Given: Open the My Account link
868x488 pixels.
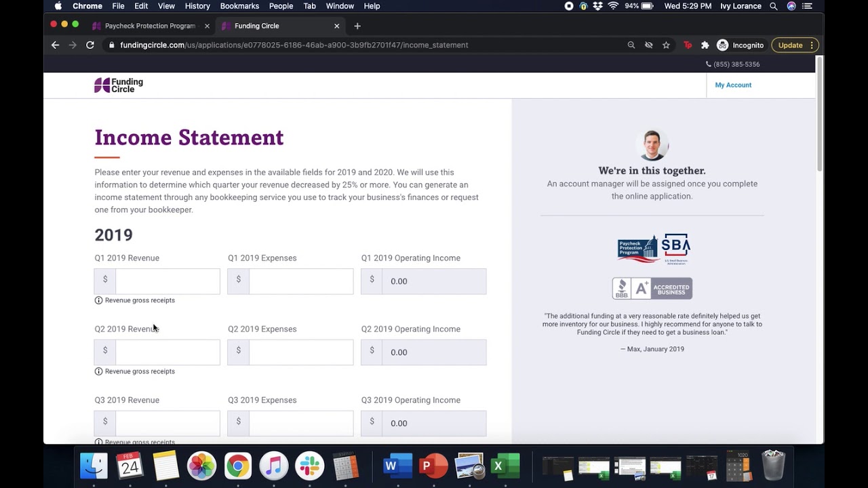Looking at the screenshot, I should 733,85.
